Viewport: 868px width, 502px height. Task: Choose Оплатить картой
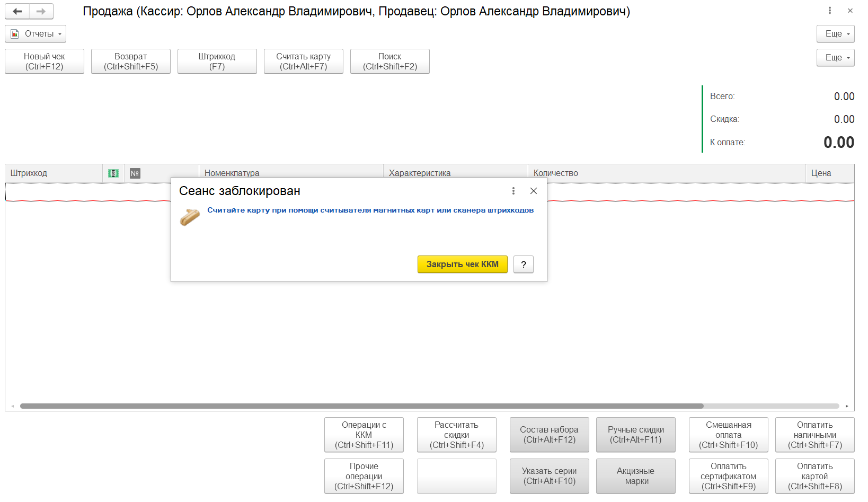coord(815,476)
